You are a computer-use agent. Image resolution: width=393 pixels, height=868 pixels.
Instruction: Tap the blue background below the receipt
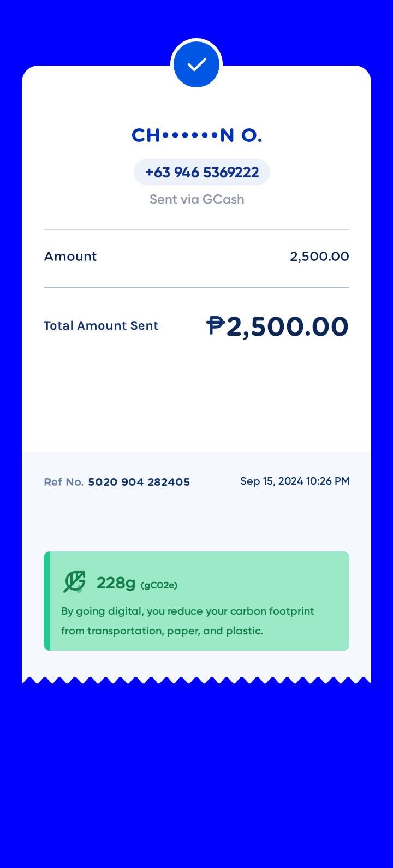coord(196,775)
